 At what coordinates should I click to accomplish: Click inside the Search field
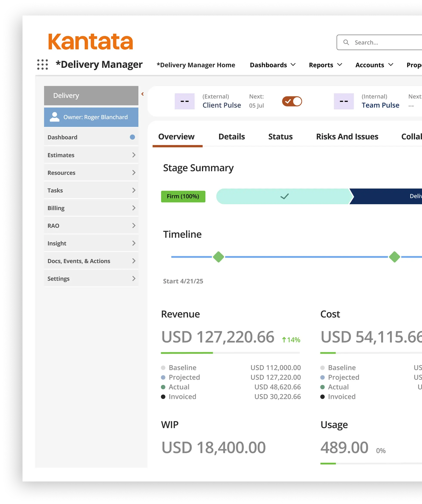[x=382, y=42]
